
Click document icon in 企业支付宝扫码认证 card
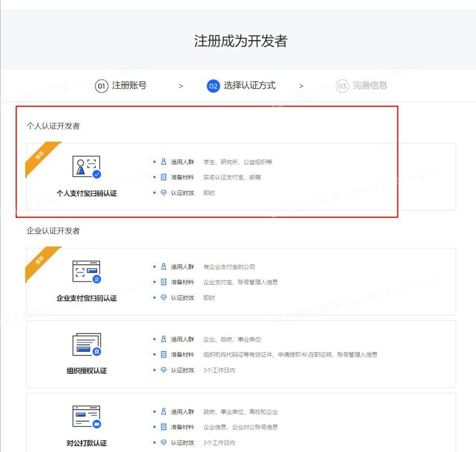coord(163,282)
